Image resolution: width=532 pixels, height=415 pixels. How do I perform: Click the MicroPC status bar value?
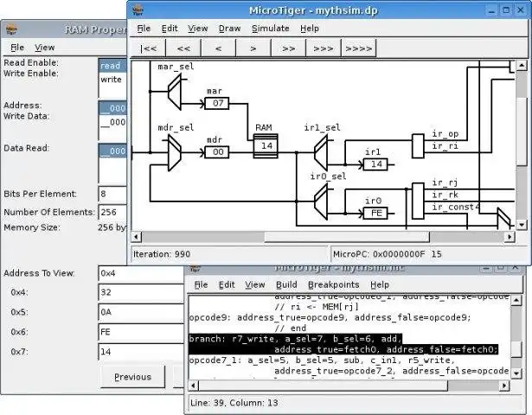tap(388, 254)
